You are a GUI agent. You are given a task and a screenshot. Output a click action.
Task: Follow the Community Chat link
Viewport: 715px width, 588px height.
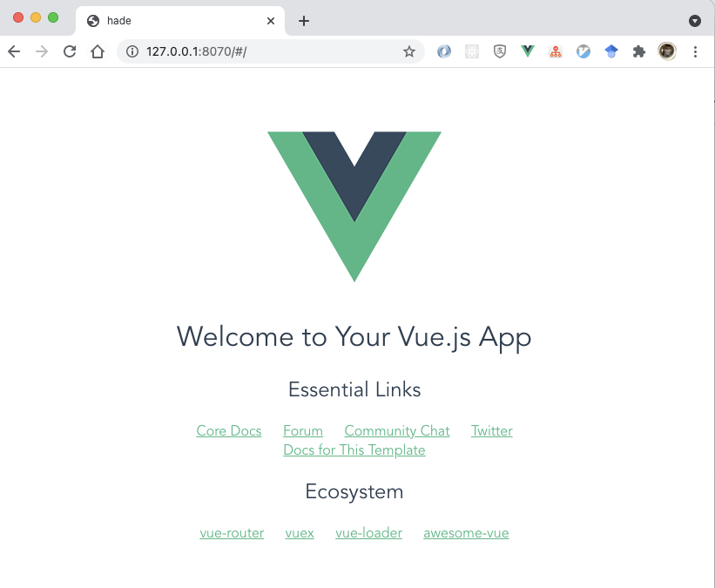point(397,430)
